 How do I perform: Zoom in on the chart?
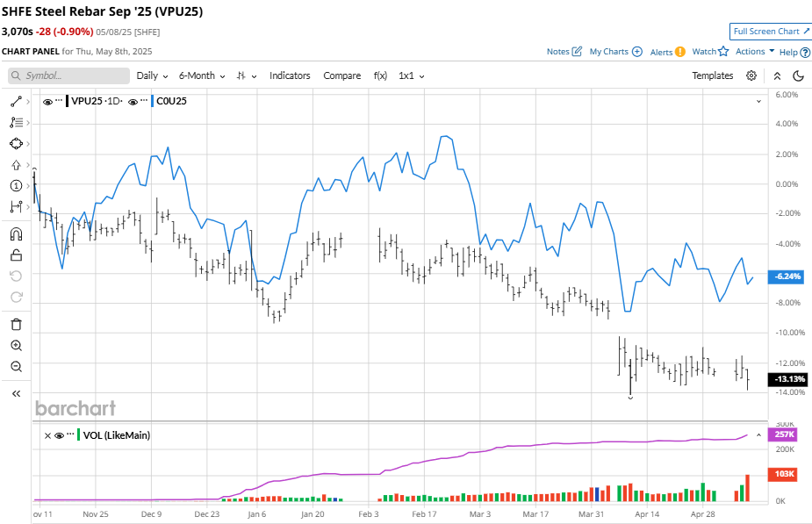(16, 346)
